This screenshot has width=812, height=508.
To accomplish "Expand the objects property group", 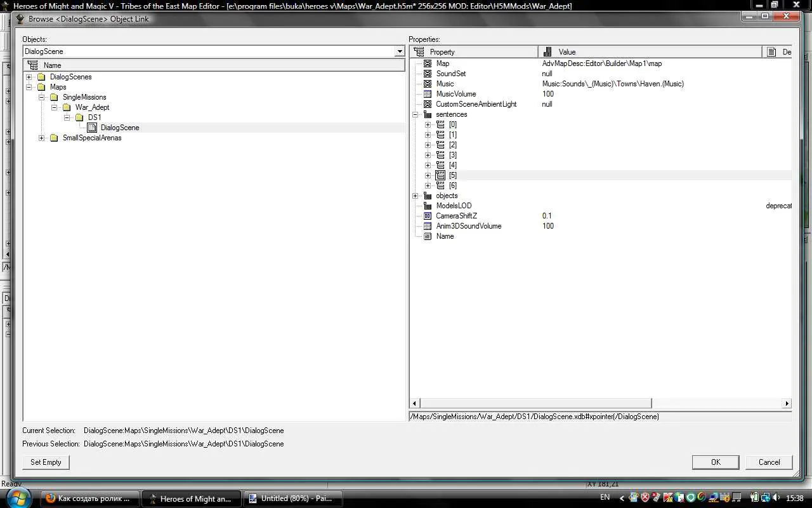I will point(415,196).
